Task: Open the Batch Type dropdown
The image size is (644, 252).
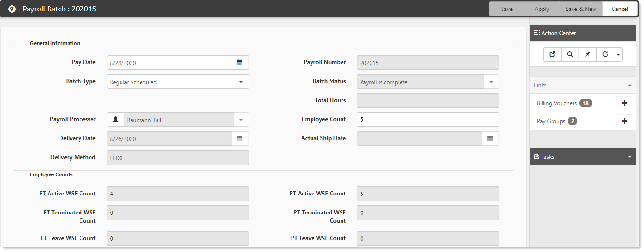Action: (178, 82)
